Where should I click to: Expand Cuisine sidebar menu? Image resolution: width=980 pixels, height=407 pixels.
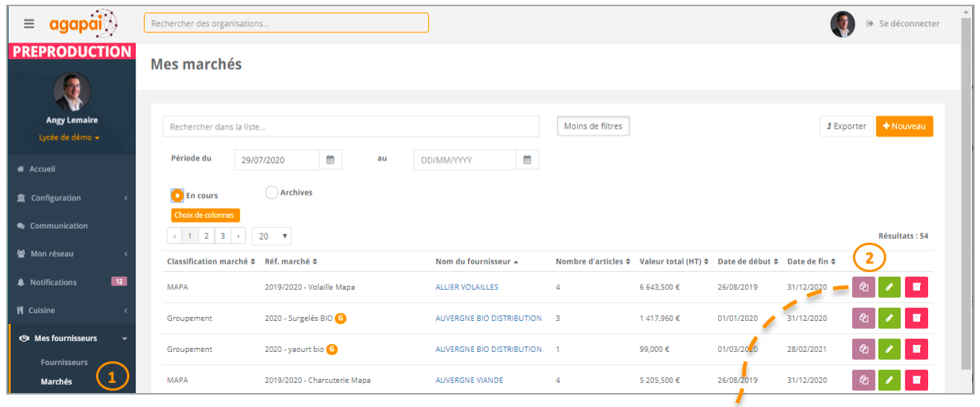[72, 310]
